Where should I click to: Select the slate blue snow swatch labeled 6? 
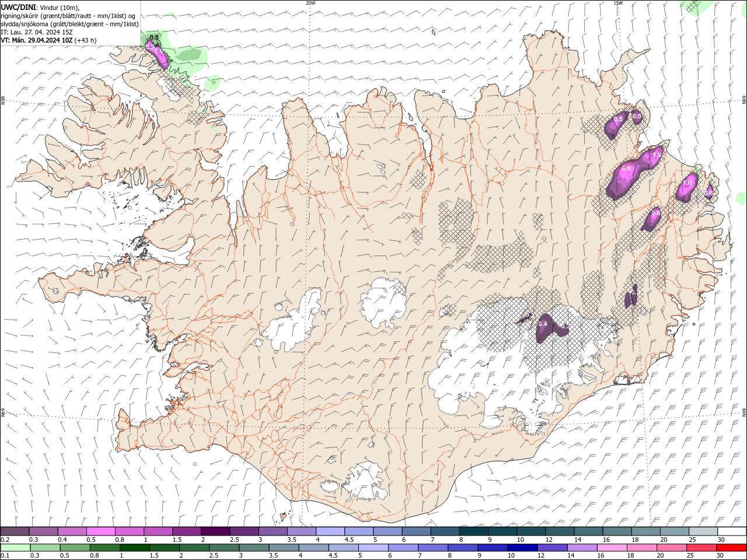click(x=416, y=531)
